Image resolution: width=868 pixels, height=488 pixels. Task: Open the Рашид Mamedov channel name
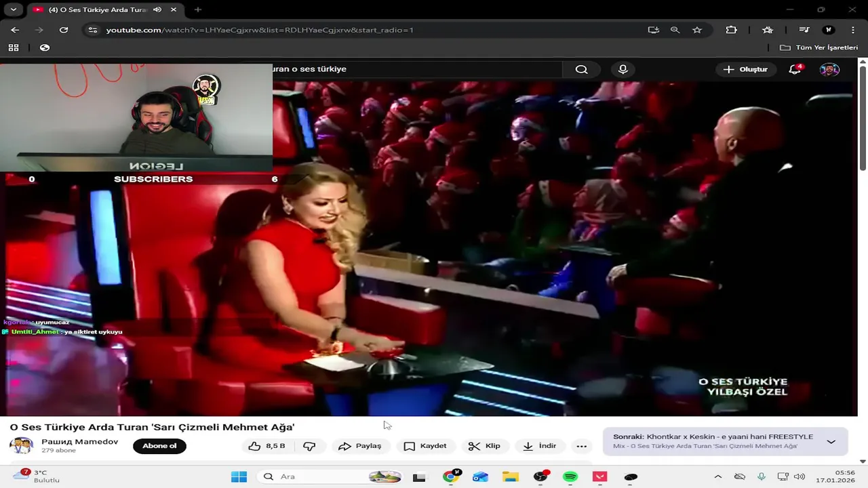79,442
